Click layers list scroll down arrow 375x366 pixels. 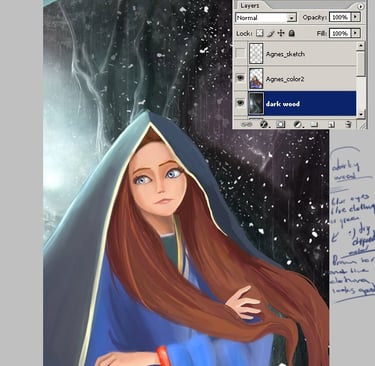pyautogui.click(x=361, y=114)
